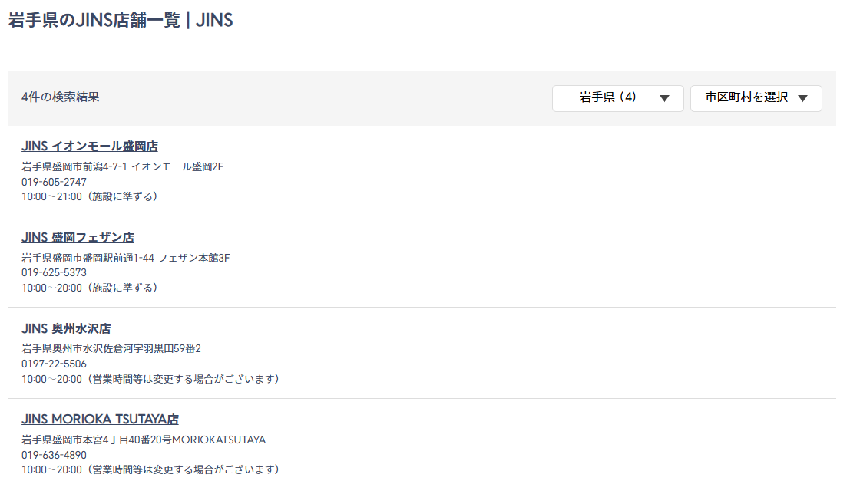Open the JINS 盛岡フェザン店 store link
The height and width of the screenshot is (504, 850).
tap(78, 238)
